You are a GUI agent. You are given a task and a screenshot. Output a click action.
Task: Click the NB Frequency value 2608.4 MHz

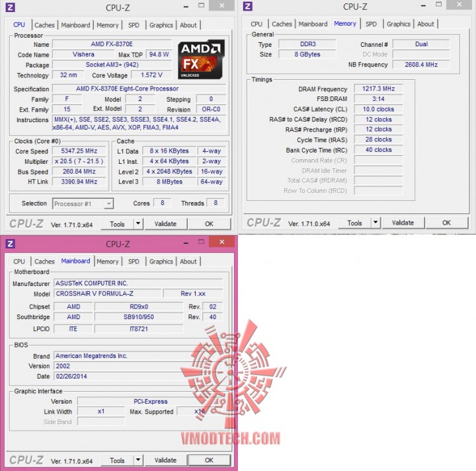click(421, 65)
